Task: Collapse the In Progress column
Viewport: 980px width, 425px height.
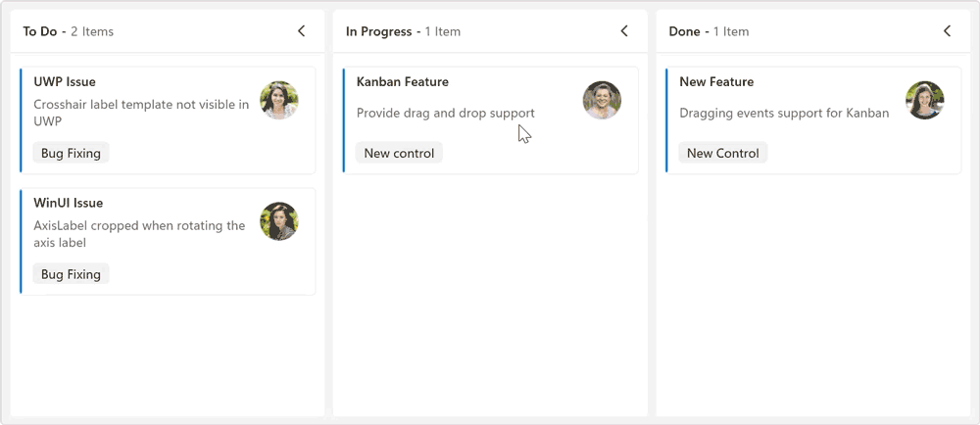Action: coord(623,31)
